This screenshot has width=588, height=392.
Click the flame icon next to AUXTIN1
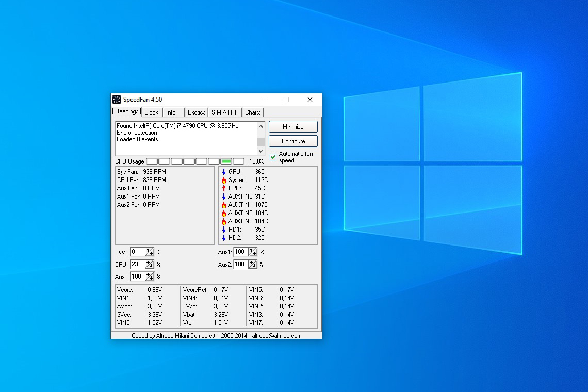(x=224, y=205)
